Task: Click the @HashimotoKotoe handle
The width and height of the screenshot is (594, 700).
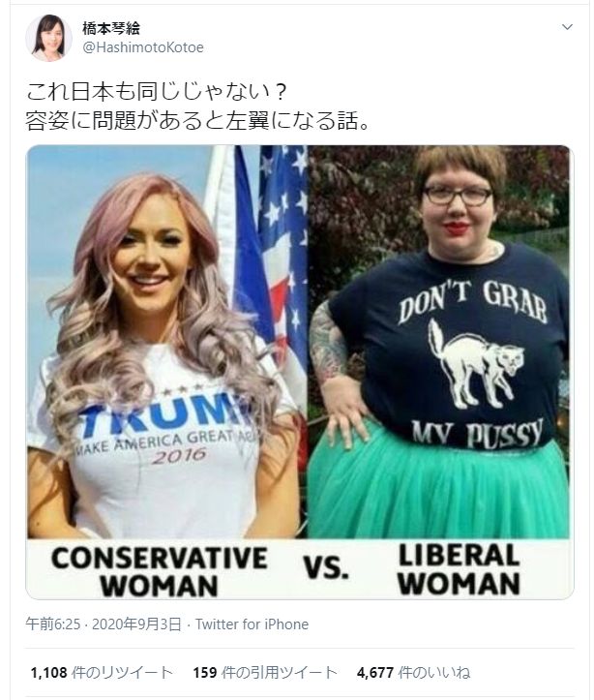Action: pyautogui.click(x=143, y=47)
